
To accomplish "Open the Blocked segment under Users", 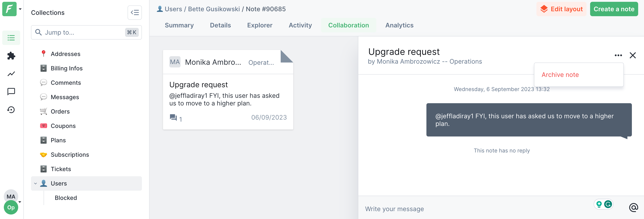I will click(x=66, y=198).
